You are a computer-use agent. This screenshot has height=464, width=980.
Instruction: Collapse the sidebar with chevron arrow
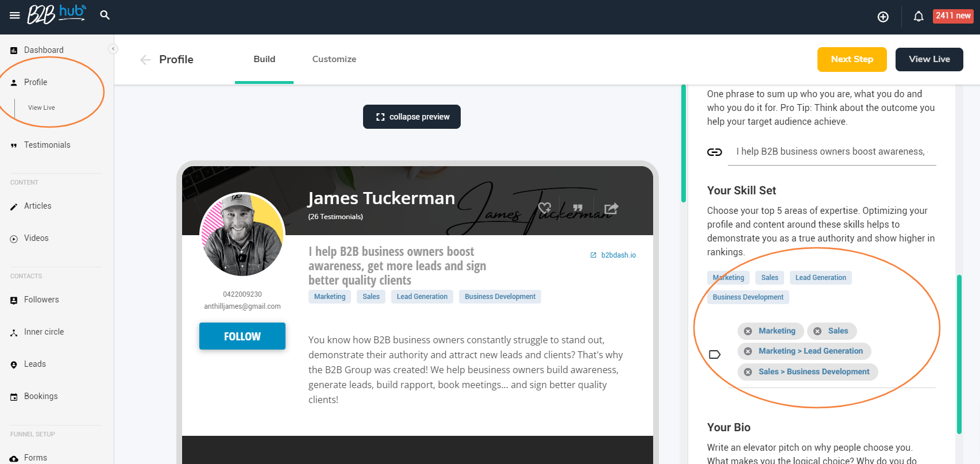click(113, 49)
